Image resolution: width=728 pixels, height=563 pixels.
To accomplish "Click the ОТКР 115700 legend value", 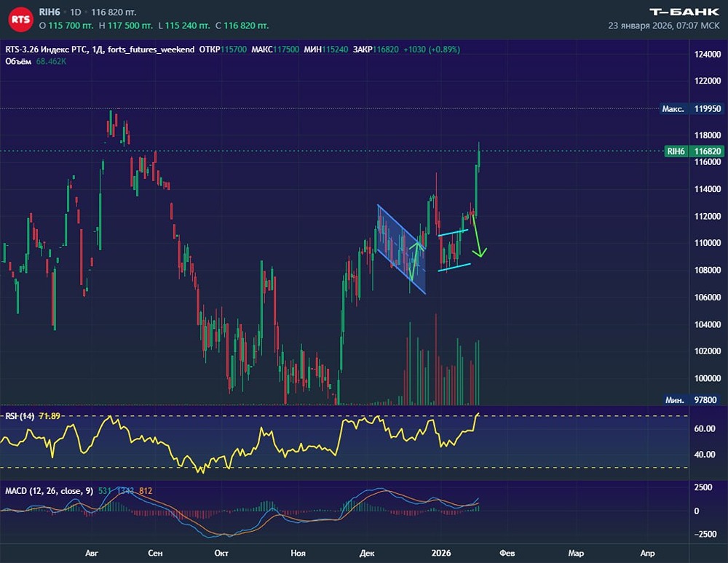I will [223, 49].
